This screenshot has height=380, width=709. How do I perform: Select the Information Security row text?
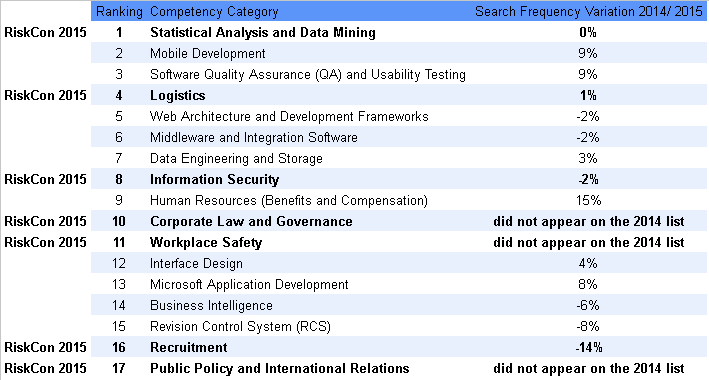214,180
